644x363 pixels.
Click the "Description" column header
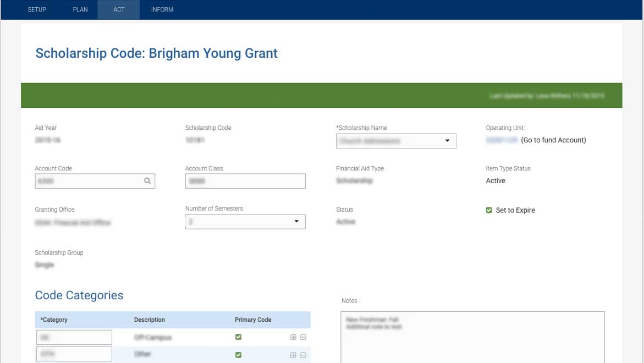tap(150, 320)
